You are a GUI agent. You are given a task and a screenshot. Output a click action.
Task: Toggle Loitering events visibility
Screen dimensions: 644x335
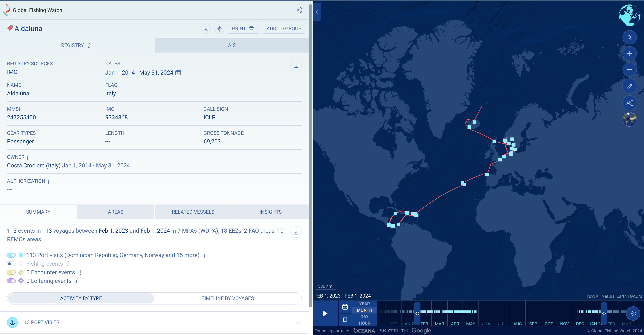[11, 281]
